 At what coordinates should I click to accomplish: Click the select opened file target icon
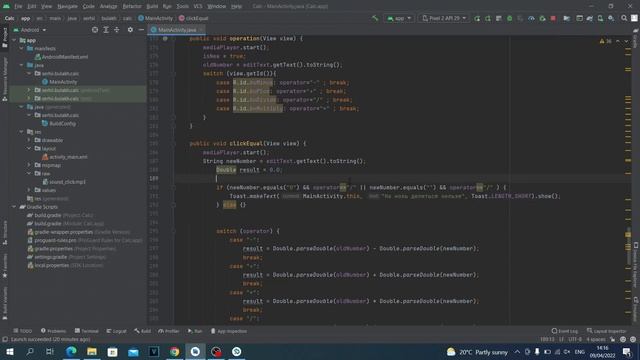(95, 30)
